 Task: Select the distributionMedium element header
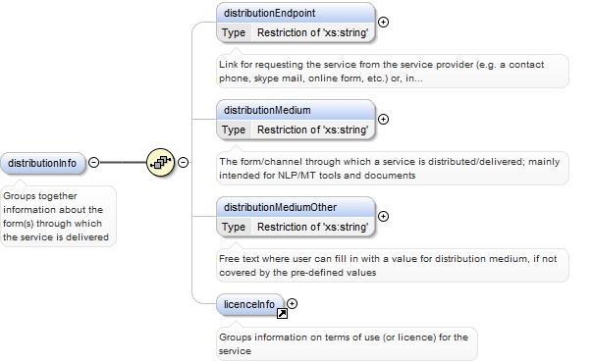pyautogui.click(x=296, y=110)
